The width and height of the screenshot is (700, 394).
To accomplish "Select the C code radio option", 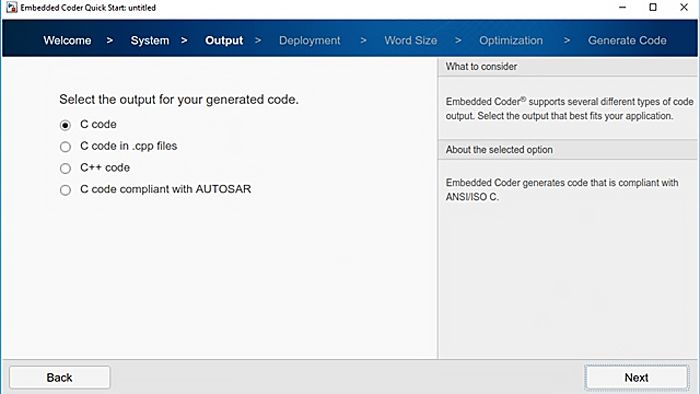I will (65, 125).
